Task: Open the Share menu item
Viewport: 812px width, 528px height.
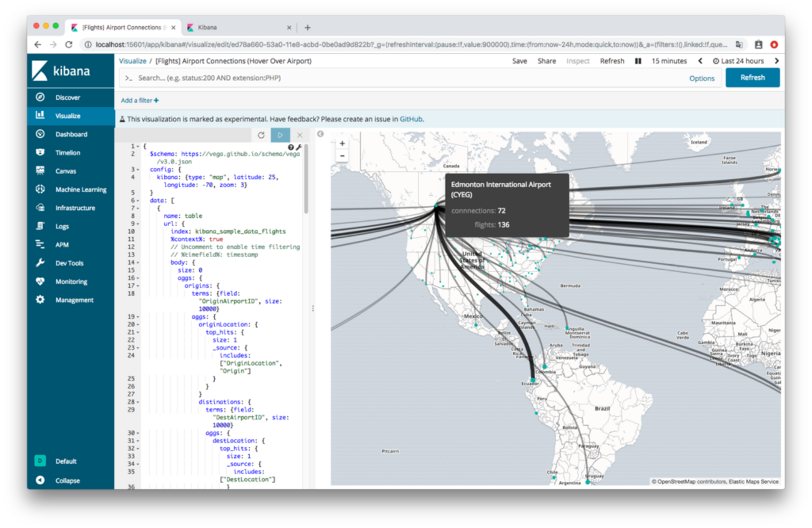Action: [x=547, y=61]
